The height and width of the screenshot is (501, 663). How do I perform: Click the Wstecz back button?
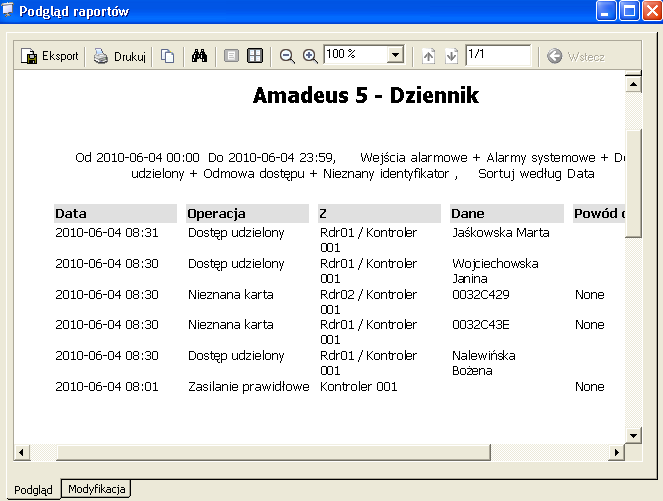click(x=575, y=56)
